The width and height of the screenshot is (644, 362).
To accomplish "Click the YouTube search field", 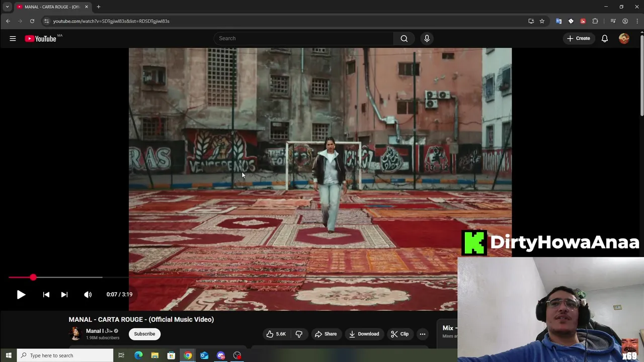I will [304, 38].
